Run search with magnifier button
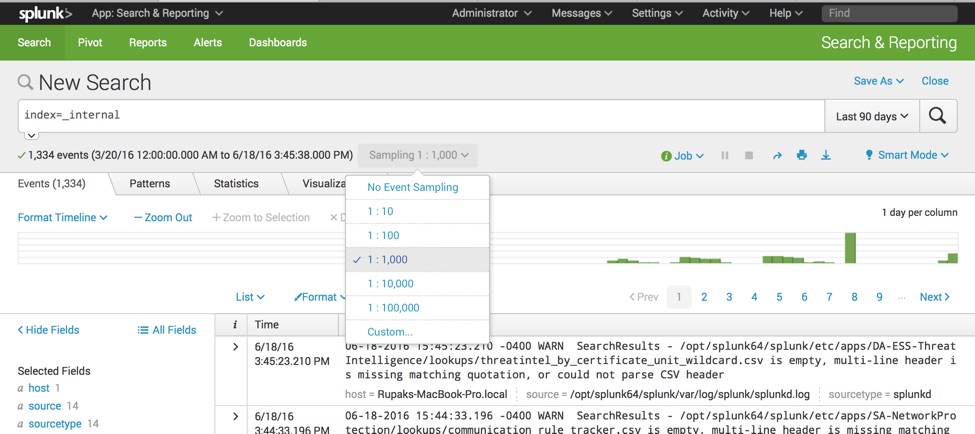The height and width of the screenshot is (434, 975). (938, 116)
